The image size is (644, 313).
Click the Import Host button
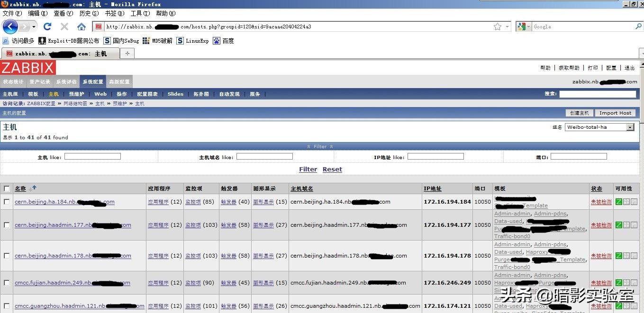point(615,113)
